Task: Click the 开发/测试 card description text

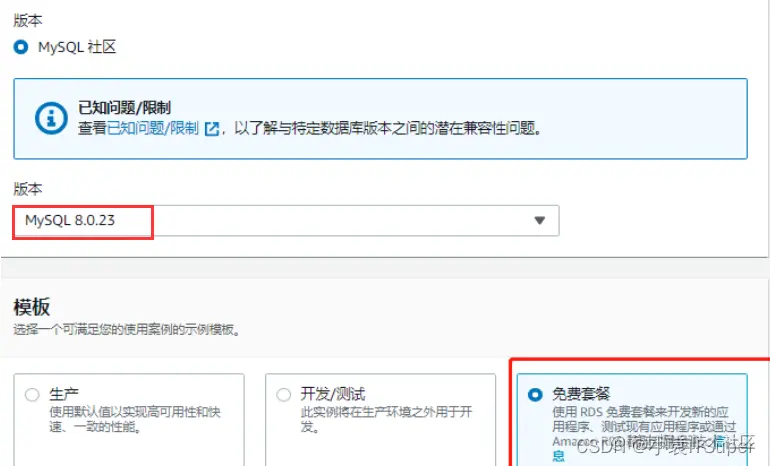Action: 386,419
